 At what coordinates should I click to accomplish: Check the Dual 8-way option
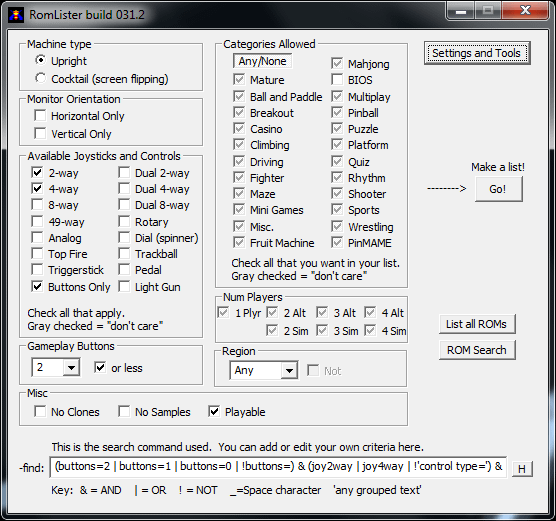124,205
